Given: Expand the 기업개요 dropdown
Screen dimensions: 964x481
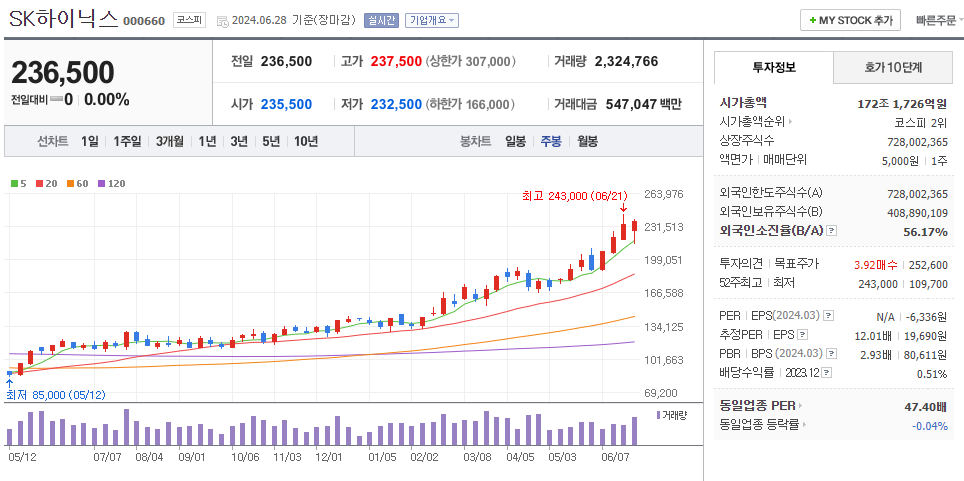Looking at the screenshot, I should 432,20.
